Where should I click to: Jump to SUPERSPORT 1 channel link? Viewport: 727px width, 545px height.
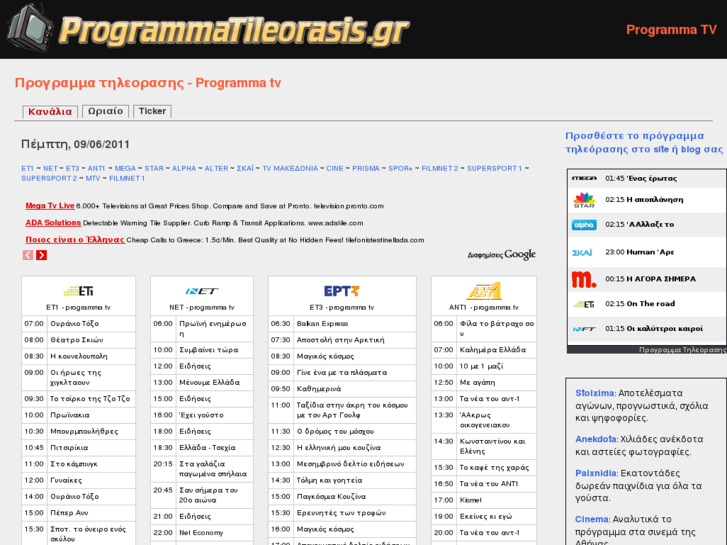(494, 168)
